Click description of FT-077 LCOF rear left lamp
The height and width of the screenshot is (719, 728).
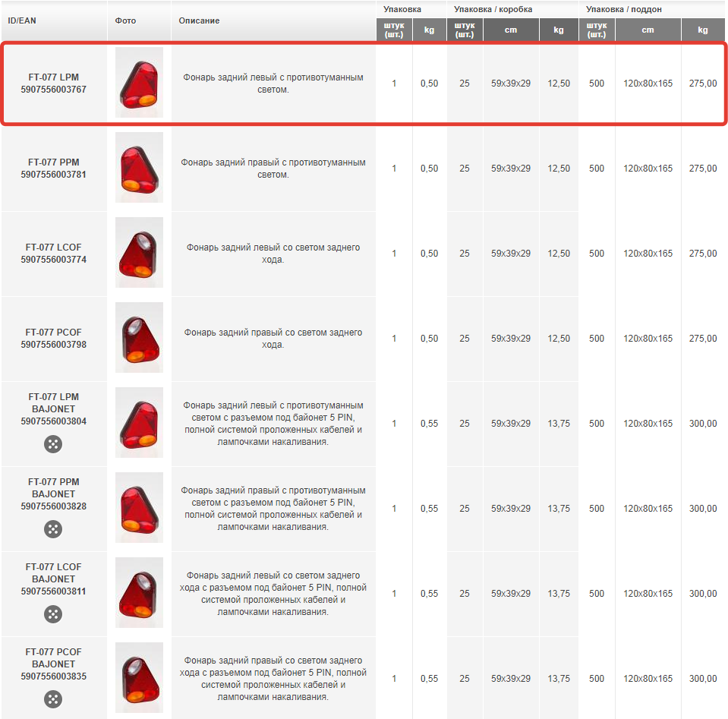coord(273,254)
